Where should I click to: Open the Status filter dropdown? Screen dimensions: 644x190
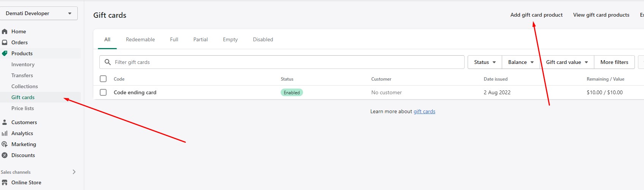coord(485,62)
